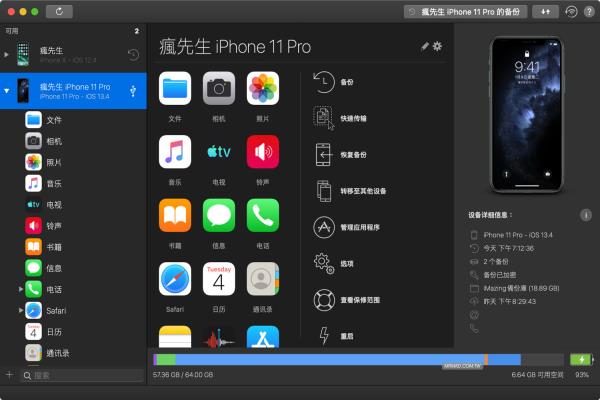Open the help question mark icon

coord(589,12)
